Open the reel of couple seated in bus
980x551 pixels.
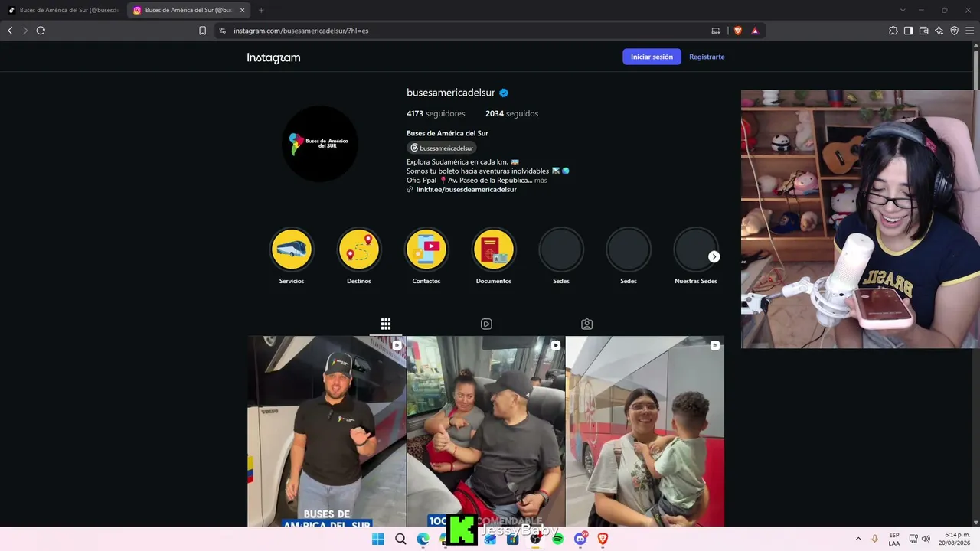(x=485, y=431)
